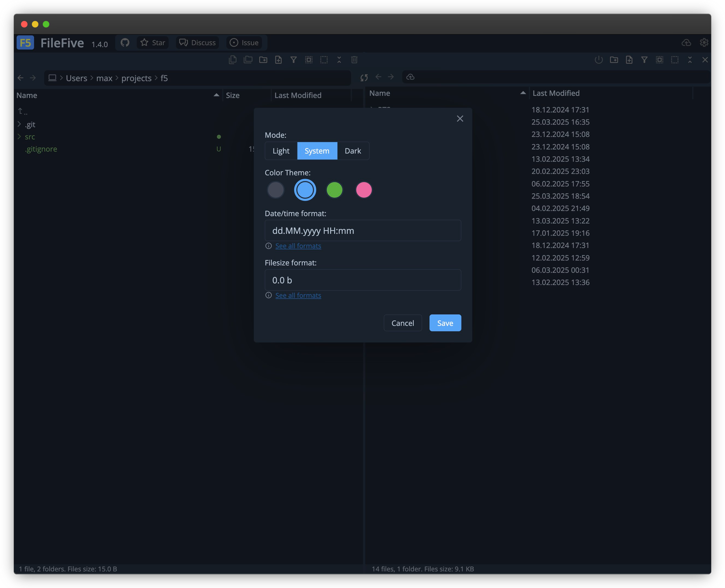The height and width of the screenshot is (588, 725).
Task: Click the FileFive F5 logo
Action: pos(25,43)
